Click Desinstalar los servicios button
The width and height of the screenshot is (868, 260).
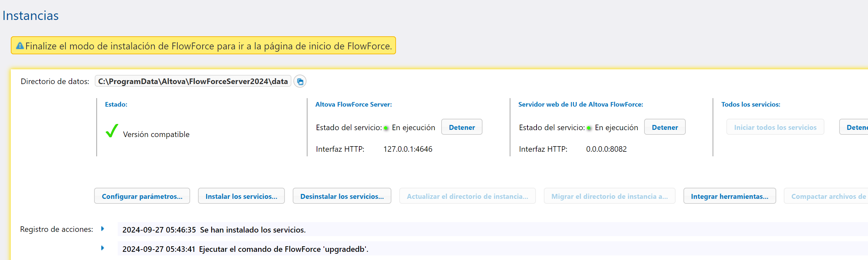point(342,196)
